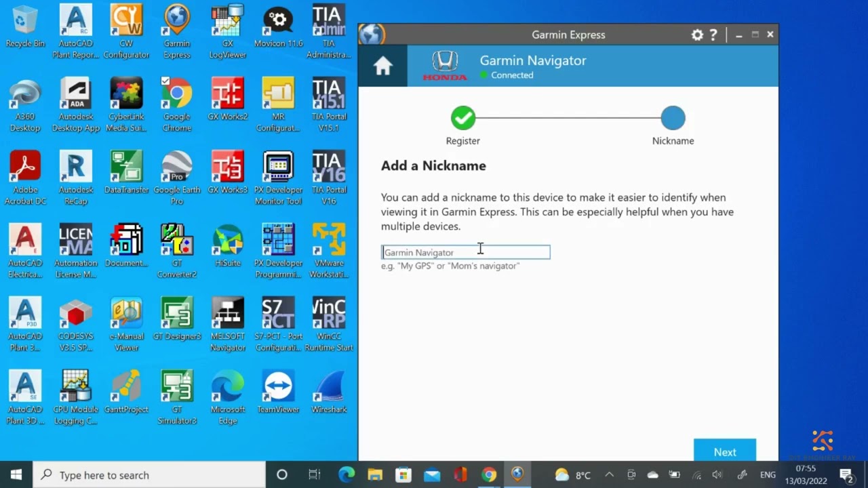Open Autodesk ReCap desktop icon

coord(76,178)
